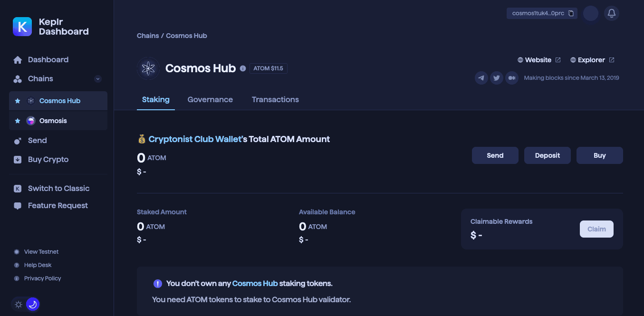
Task: Click the Buy button
Action: [x=600, y=155]
